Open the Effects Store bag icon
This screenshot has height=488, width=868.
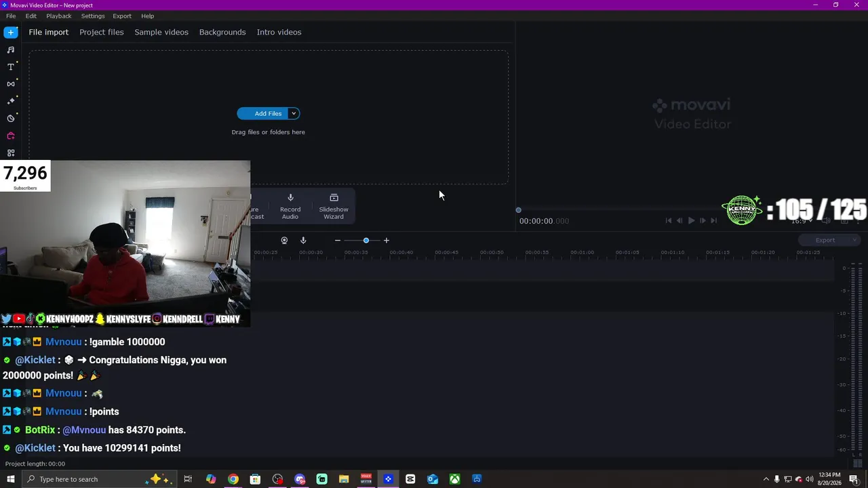[11, 136]
